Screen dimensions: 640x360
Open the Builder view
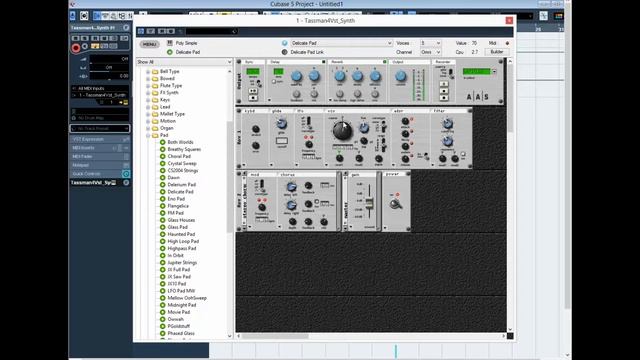[497, 52]
